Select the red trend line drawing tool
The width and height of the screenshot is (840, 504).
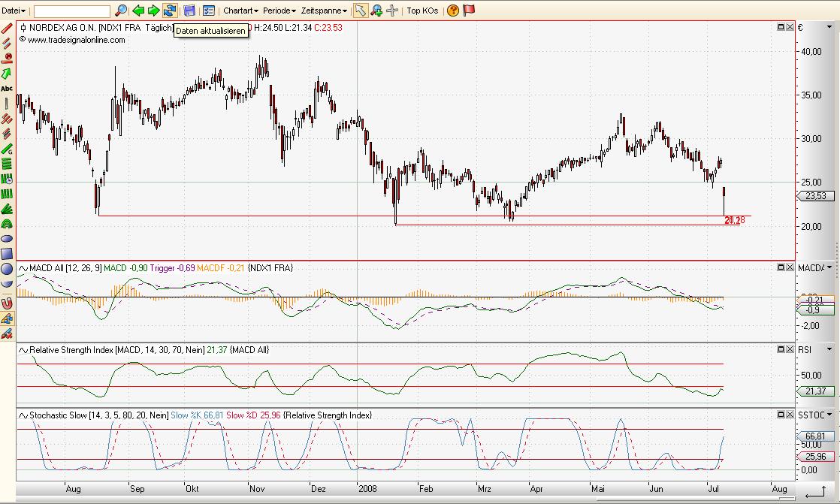tap(7, 28)
